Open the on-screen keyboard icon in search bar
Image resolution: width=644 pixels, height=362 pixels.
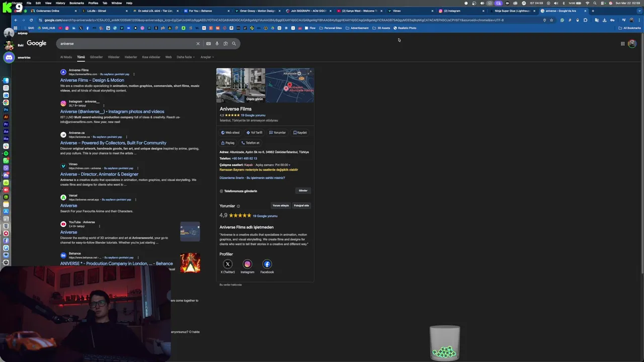[x=208, y=44]
